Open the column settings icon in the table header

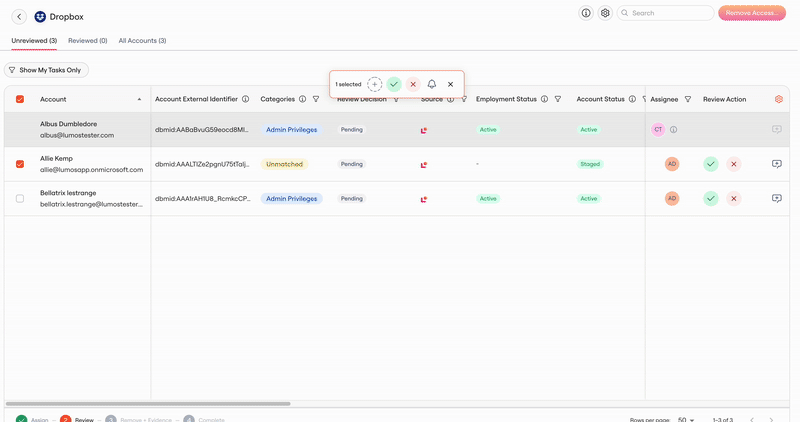(779, 99)
